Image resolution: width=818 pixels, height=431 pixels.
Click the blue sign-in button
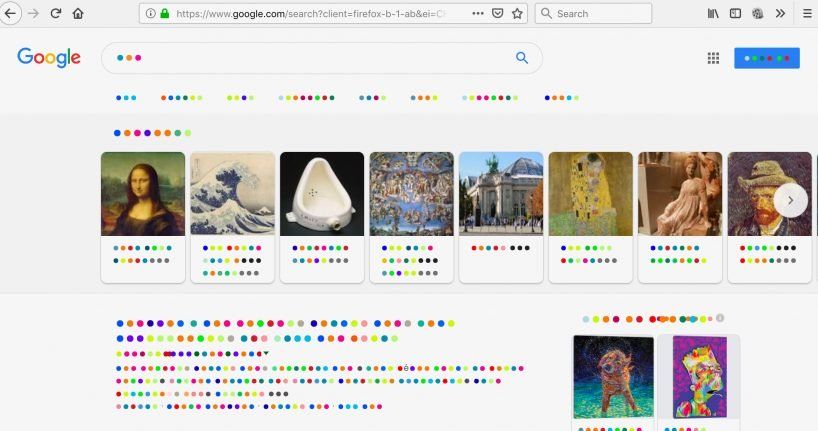tap(767, 58)
